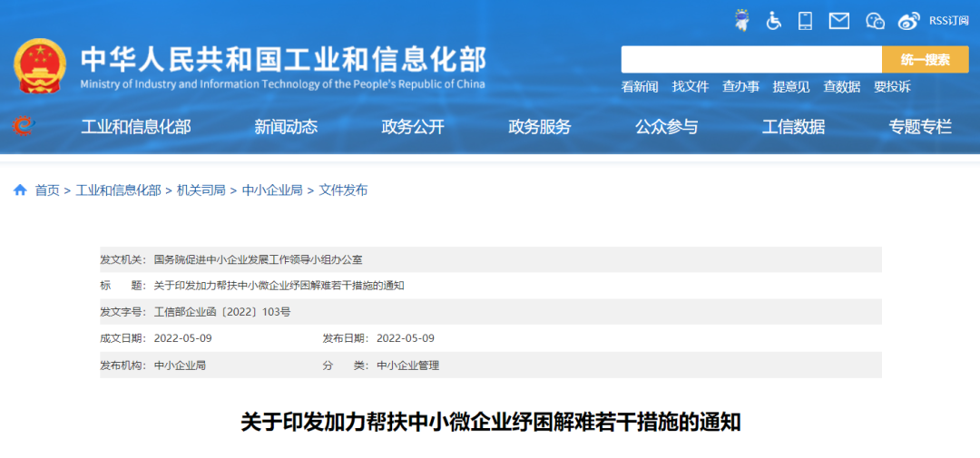Open 政务公开 navigation menu
The height and width of the screenshot is (458, 980).
click(x=413, y=127)
